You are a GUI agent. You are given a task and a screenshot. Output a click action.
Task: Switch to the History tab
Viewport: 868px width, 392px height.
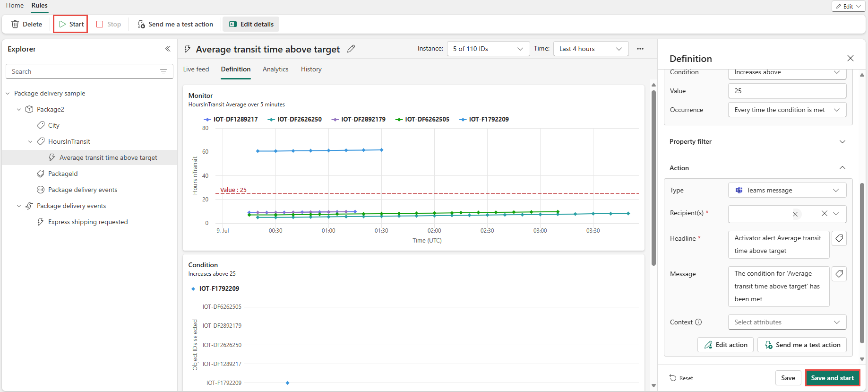311,69
